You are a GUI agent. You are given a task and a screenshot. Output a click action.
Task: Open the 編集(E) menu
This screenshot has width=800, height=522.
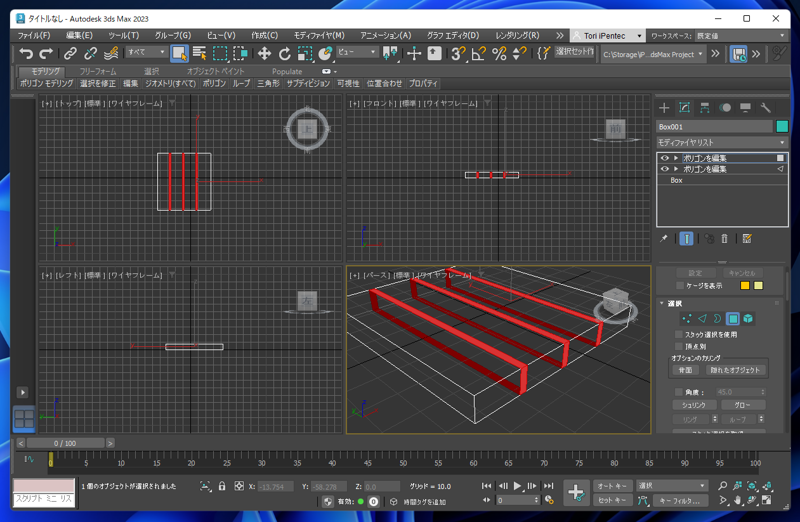79,35
